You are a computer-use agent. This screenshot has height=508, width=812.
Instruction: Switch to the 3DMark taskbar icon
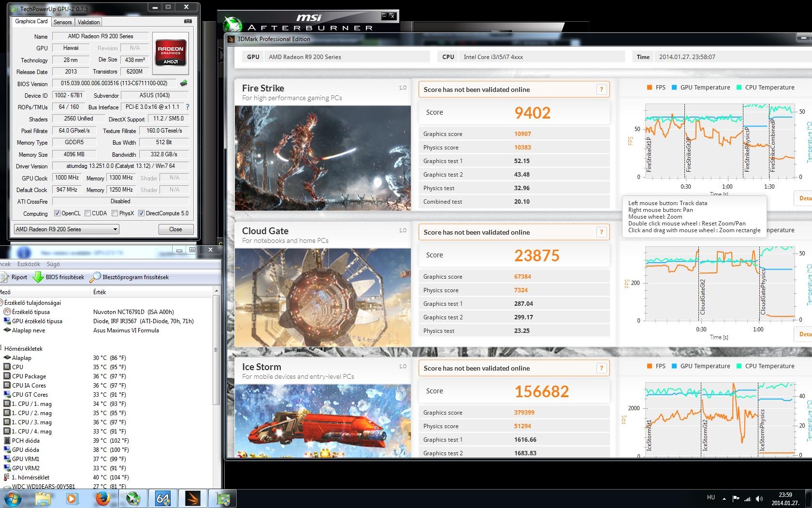coord(193,498)
